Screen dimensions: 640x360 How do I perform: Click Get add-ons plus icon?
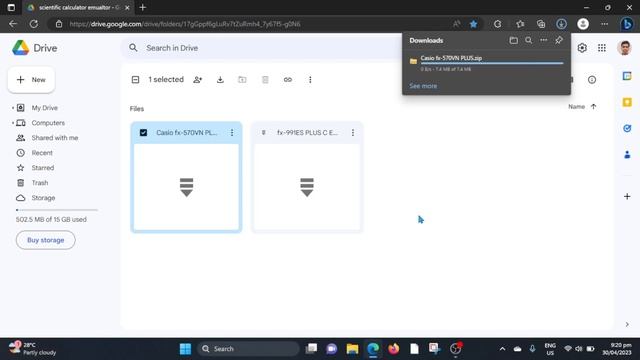[627, 196]
